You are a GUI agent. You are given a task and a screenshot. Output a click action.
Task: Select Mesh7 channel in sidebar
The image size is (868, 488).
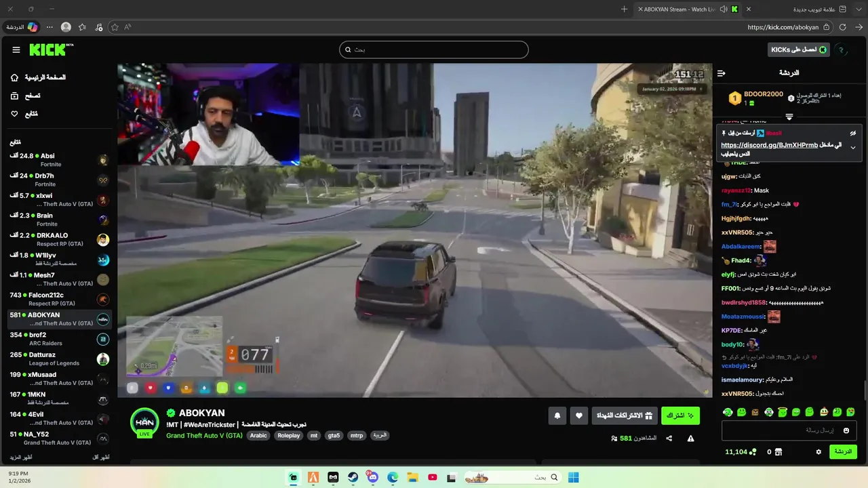(x=60, y=279)
